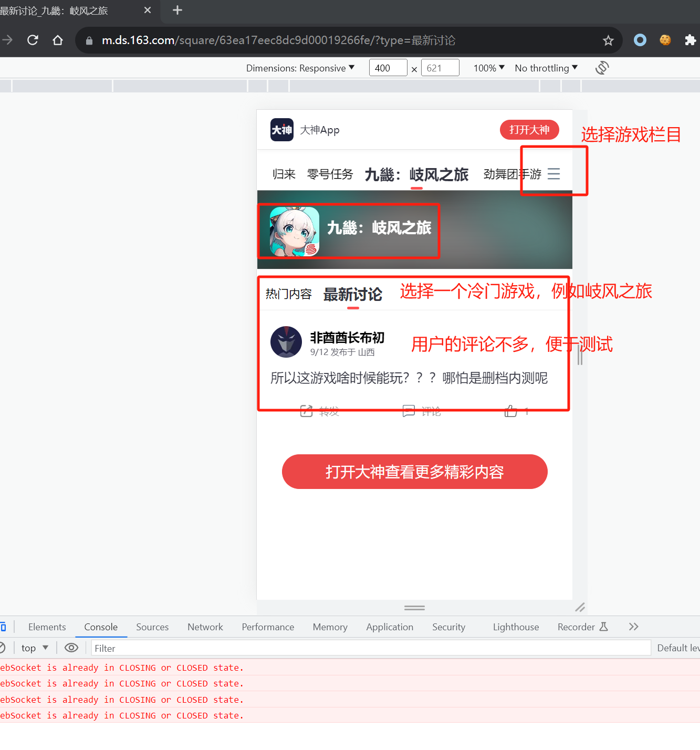Click the 大神App header text
Screen dimensions: 700x750
pos(320,130)
